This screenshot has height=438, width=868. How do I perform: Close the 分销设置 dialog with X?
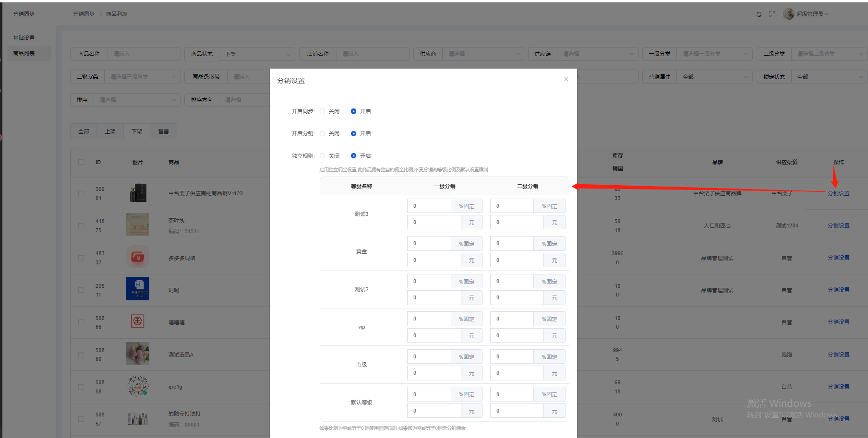tap(566, 79)
